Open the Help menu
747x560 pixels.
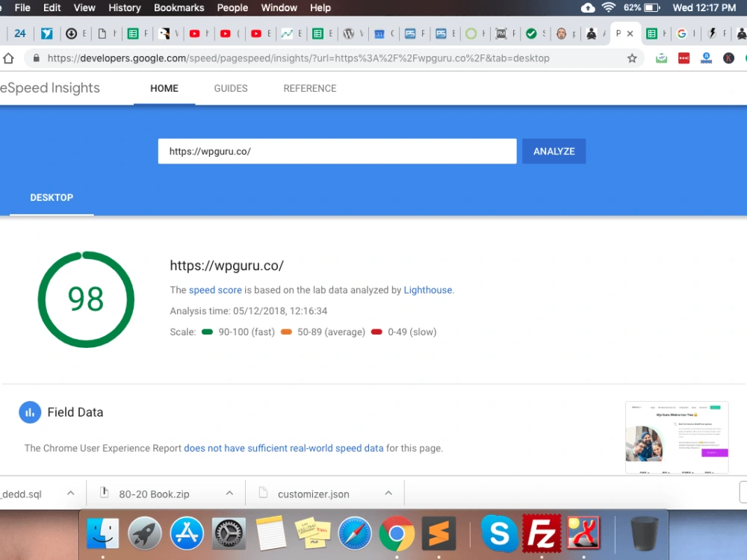pos(320,7)
